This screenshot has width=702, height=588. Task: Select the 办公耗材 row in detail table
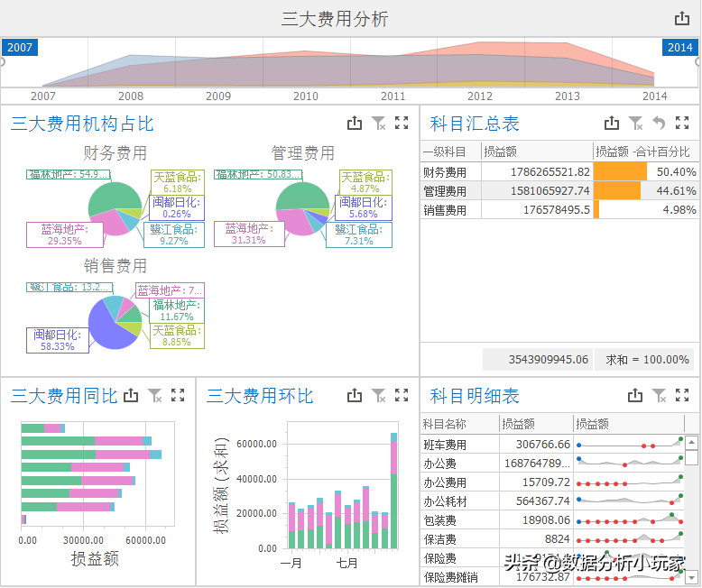coord(445,501)
